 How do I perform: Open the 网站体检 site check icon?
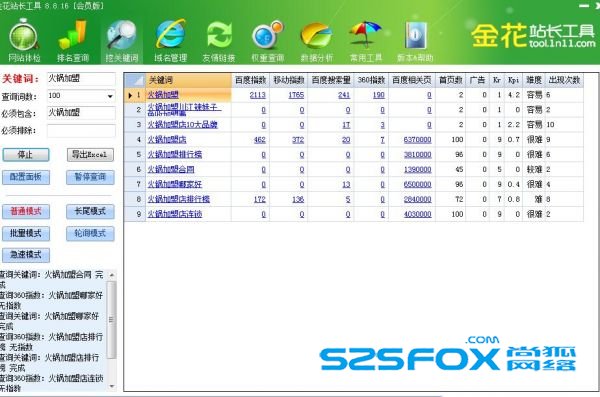[24, 42]
